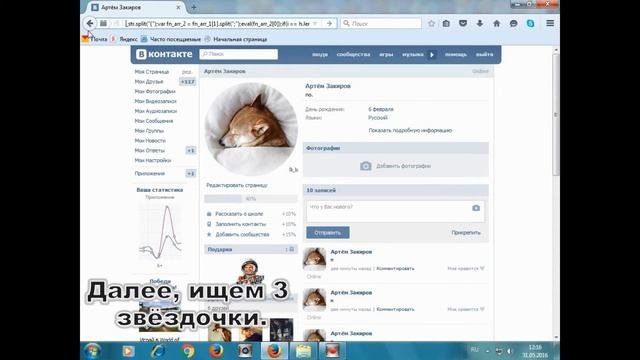Open Мои Группы in the sidebar
Viewport: 640px width, 360px height.
[149, 131]
